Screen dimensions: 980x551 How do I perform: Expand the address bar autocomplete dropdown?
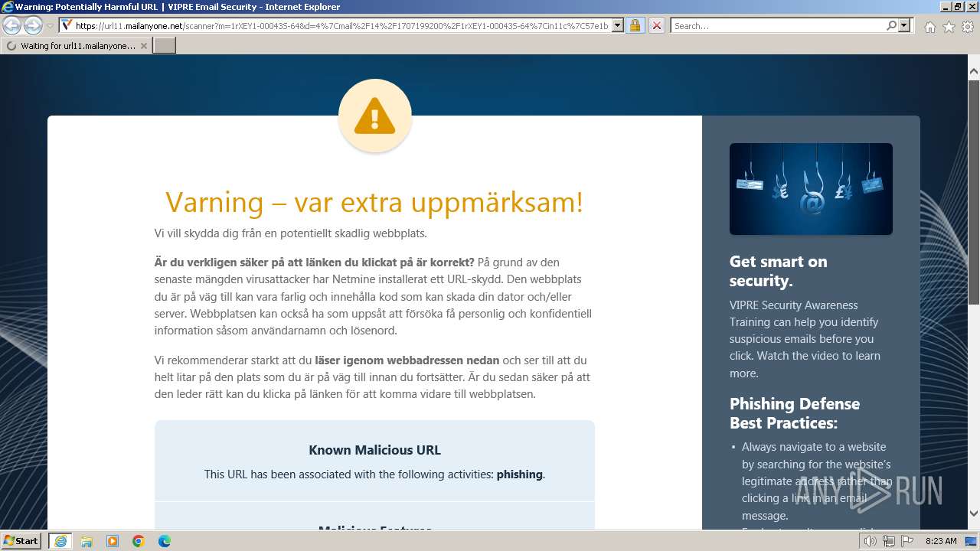[x=618, y=25]
